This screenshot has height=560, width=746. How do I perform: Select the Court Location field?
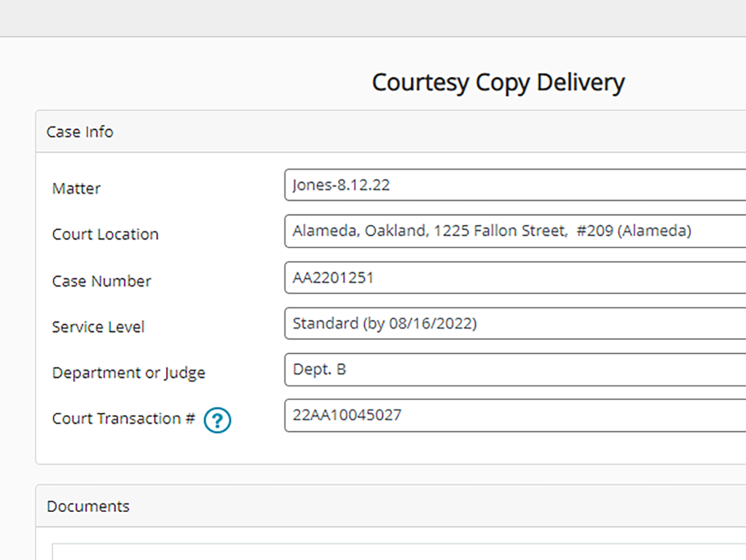[x=510, y=231]
